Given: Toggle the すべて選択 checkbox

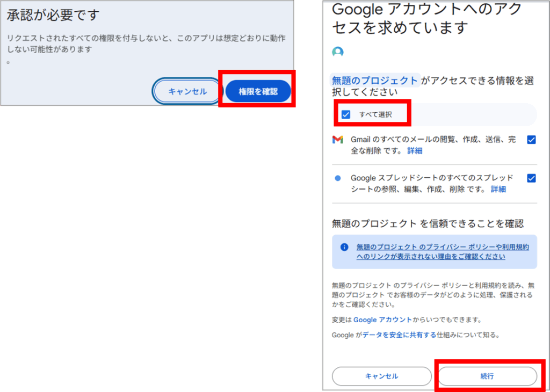Looking at the screenshot, I should click(x=346, y=114).
